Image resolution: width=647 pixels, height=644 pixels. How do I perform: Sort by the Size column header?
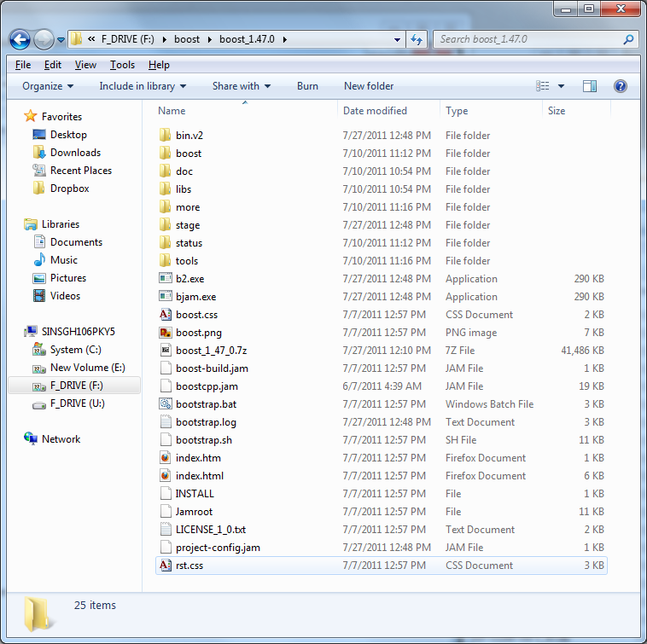(x=577, y=111)
